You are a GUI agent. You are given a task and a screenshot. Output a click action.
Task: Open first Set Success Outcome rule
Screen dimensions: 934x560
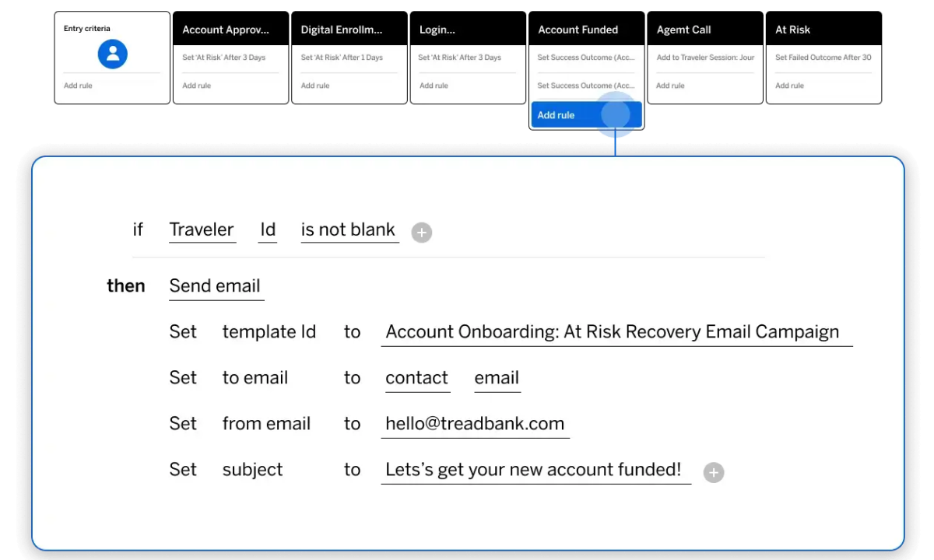(x=586, y=58)
